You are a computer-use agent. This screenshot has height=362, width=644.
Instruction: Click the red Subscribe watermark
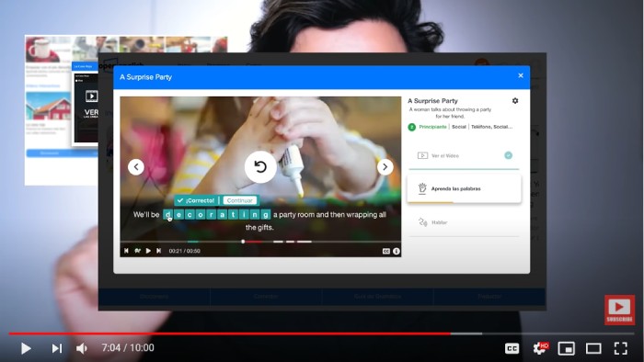(619, 310)
